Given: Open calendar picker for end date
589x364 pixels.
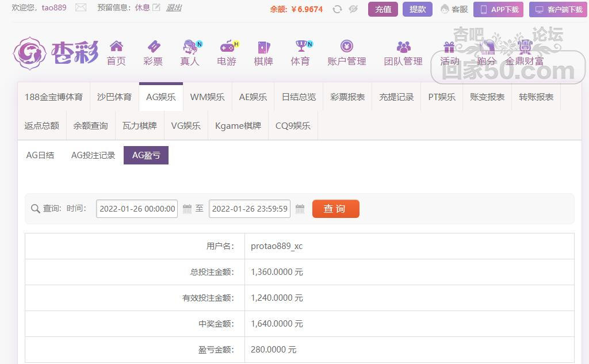Looking at the screenshot, I should pyautogui.click(x=300, y=209).
